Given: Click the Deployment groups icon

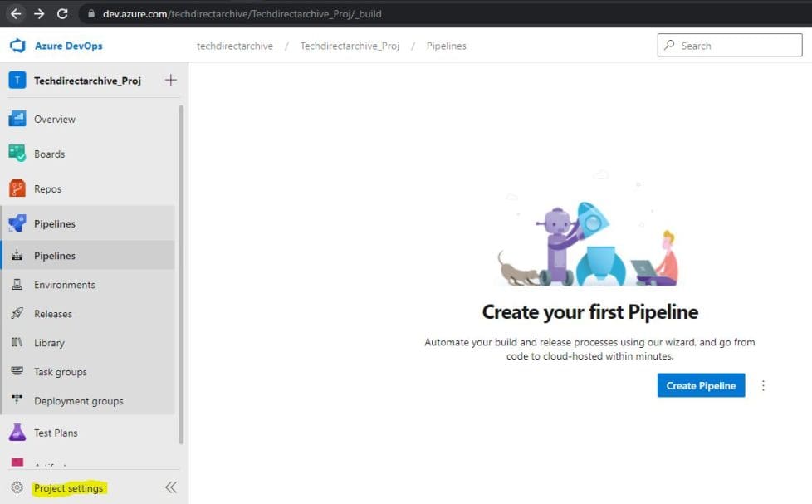Looking at the screenshot, I should (17, 400).
